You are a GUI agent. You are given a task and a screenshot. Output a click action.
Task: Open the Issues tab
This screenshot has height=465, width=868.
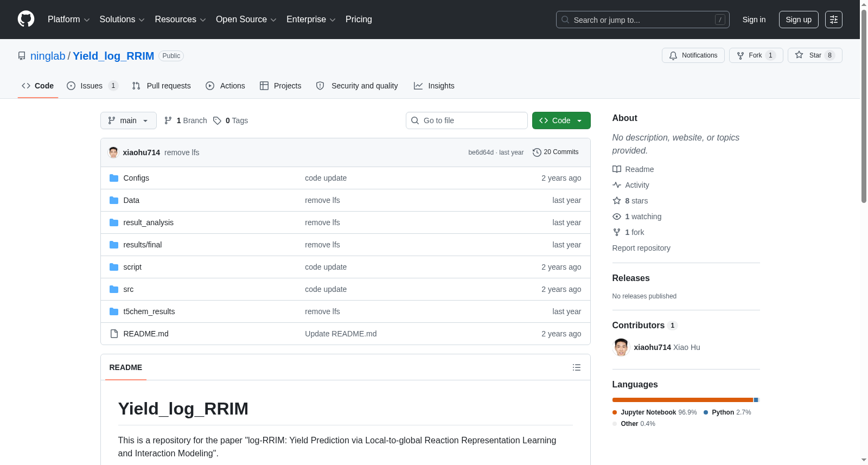(92, 86)
